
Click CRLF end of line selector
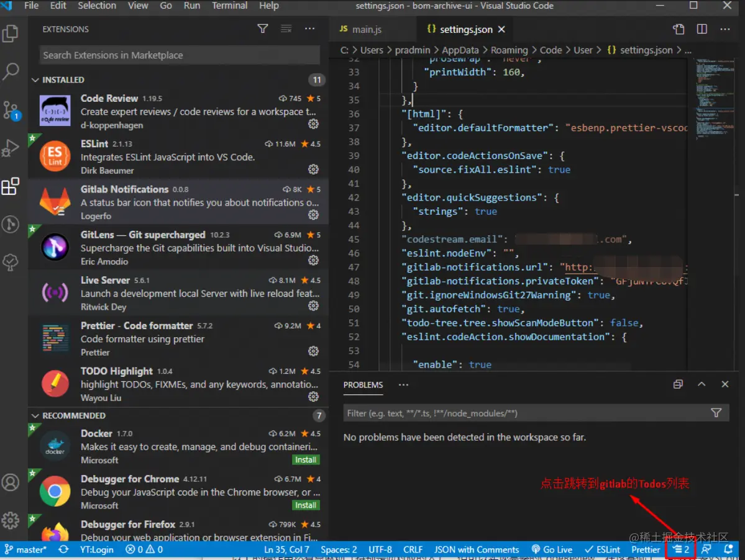pos(413,549)
